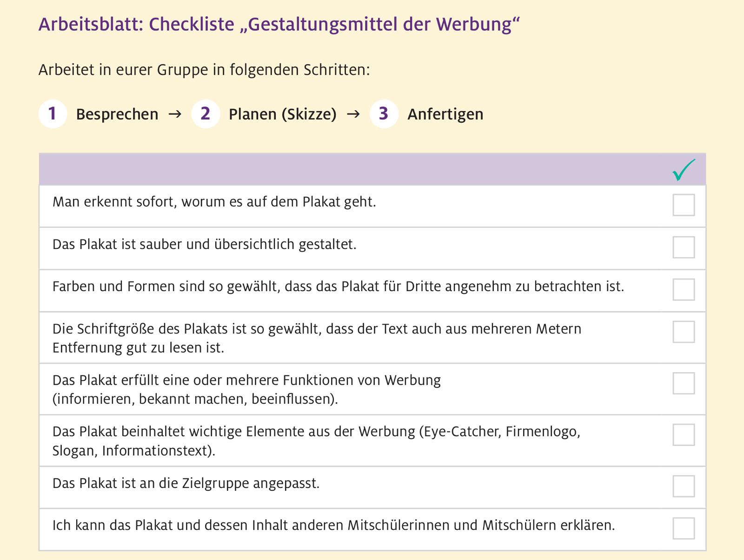Tick the 'Schriftgröße des Plakats' checkbox
Image resolution: width=744 pixels, height=560 pixels.
tap(684, 332)
